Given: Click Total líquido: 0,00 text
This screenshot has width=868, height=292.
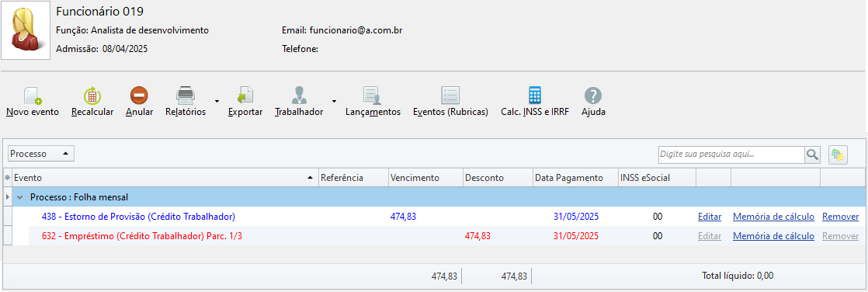Looking at the screenshot, I should 738,276.
